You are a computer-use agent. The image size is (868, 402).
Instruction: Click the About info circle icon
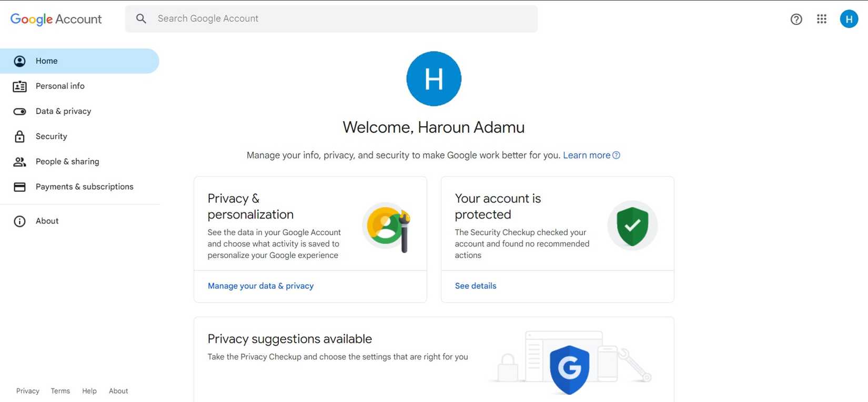pos(19,221)
